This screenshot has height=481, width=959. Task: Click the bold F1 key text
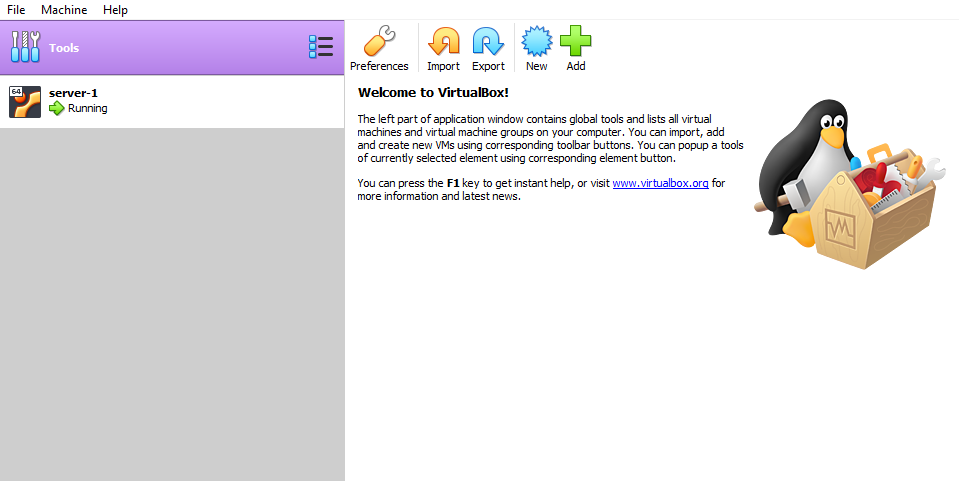point(453,183)
